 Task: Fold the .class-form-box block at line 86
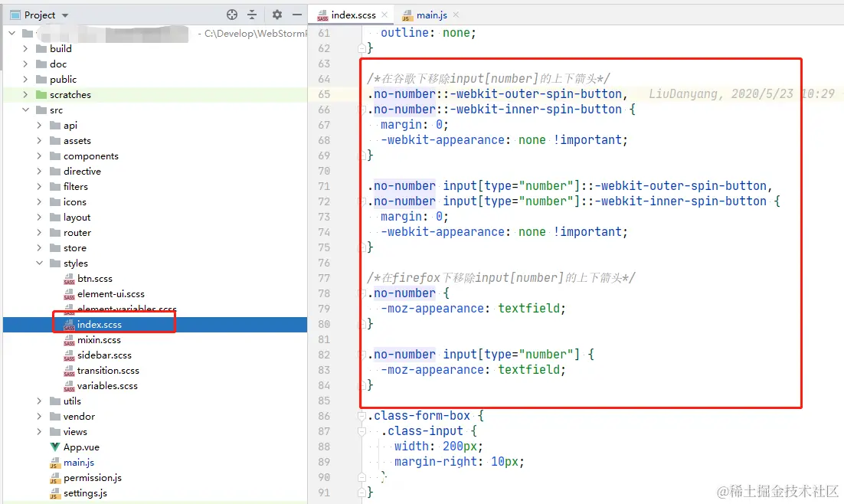pyautogui.click(x=362, y=416)
